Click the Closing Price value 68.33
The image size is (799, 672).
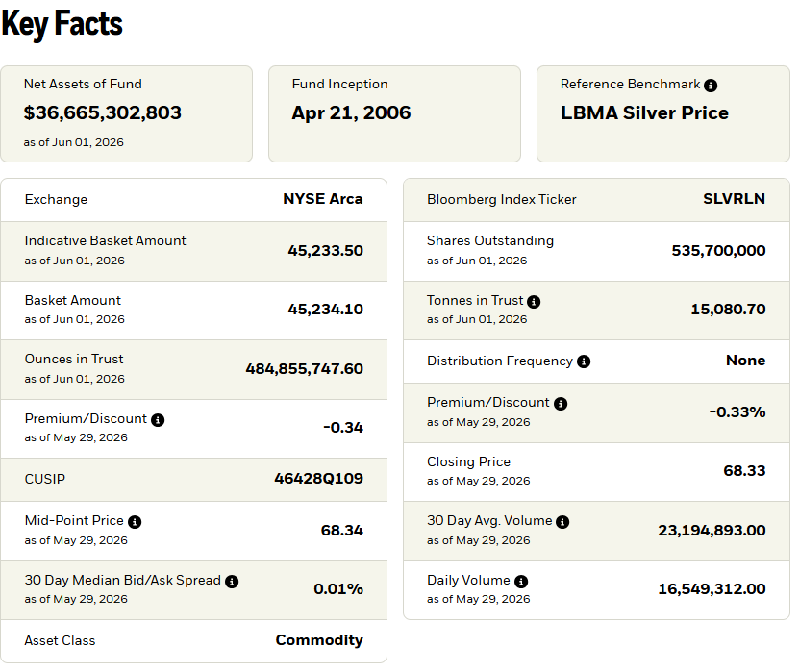click(744, 471)
